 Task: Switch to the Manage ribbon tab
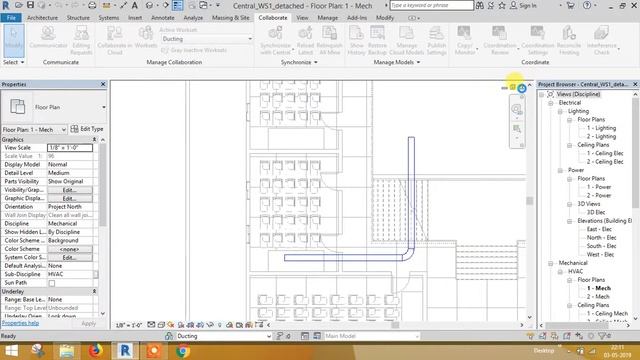click(327, 18)
